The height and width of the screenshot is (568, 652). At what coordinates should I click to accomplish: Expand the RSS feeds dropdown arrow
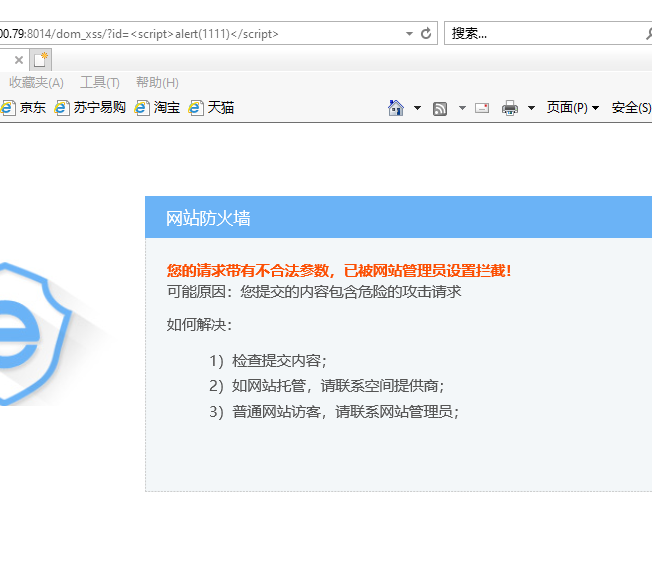tap(462, 108)
